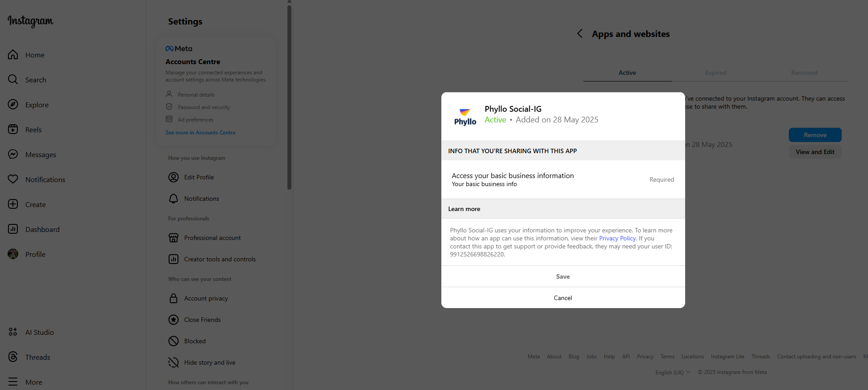Open the Help footer link
Image resolution: width=868 pixels, height=390 pixels.
[x=609, y=357]
